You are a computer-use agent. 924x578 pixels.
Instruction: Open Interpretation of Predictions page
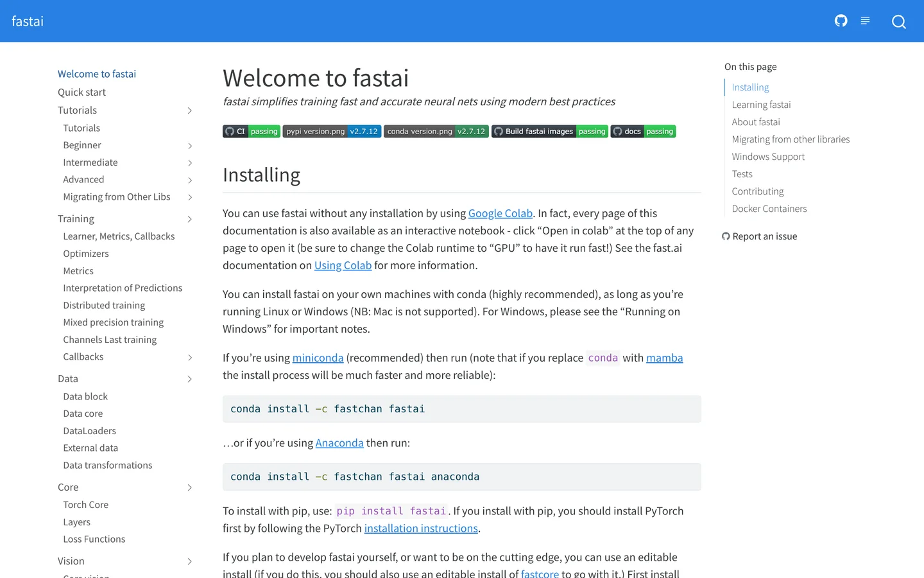coord(123,288)
